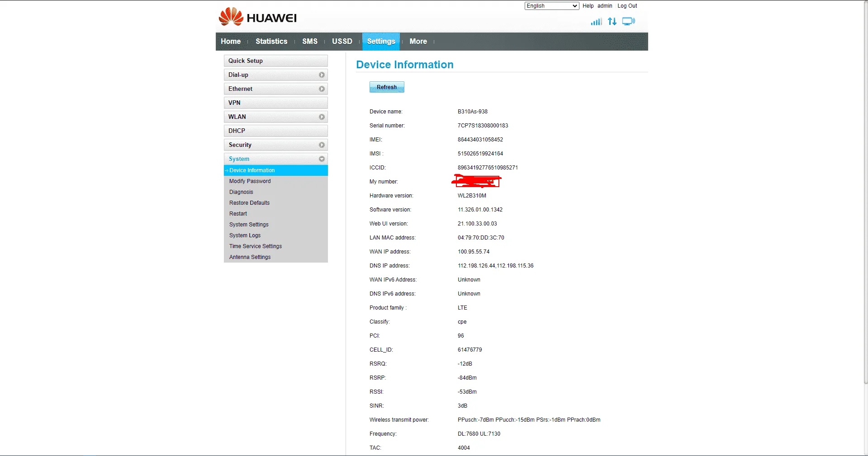Open the Dial-up settings section
The height and width of the screenshot is (456, 868).
[x=275, y=75]
